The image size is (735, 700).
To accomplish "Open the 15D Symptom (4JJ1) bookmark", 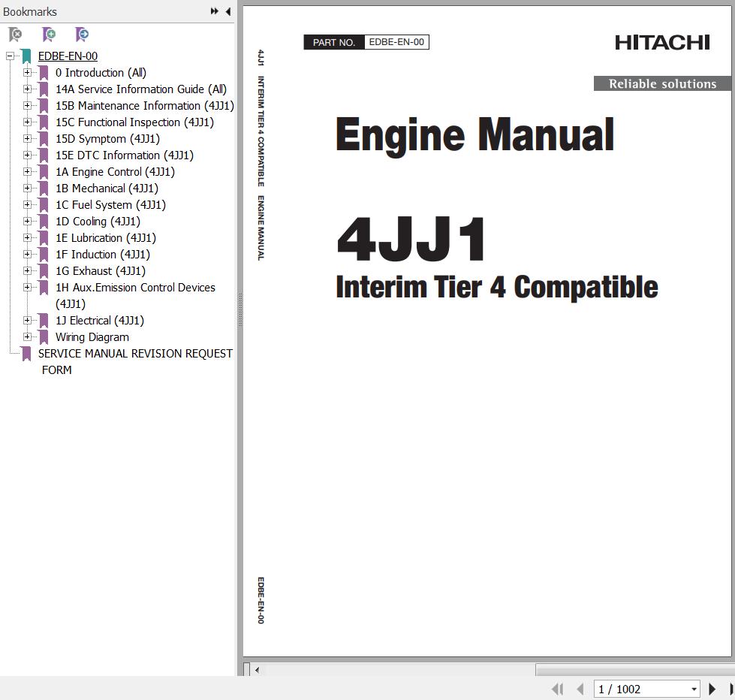I will click(108, 139).
